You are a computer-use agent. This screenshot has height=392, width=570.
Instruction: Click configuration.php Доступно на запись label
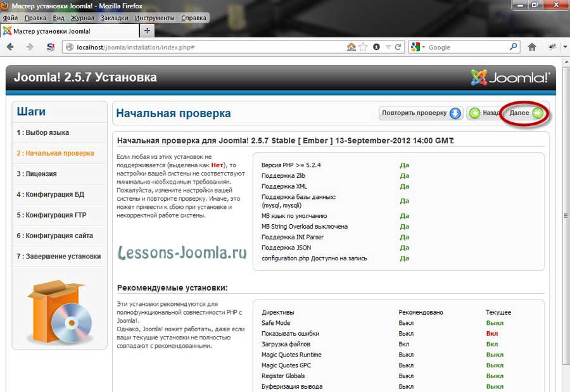tap(314, 258)
